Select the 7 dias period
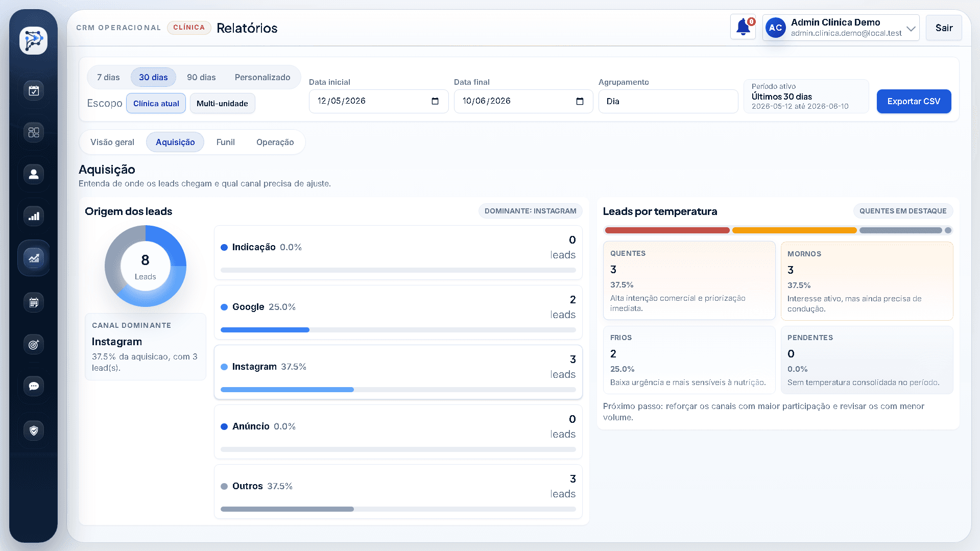980x551 pixels. click(108, 77)
